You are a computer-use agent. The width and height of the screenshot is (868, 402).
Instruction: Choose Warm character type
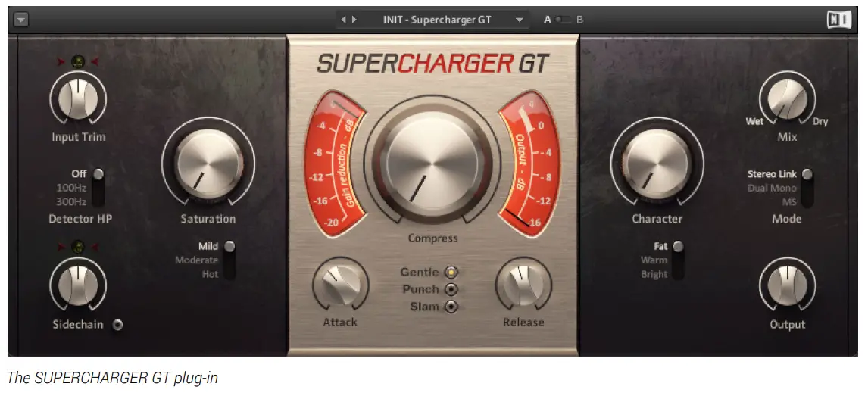(654, 260)
